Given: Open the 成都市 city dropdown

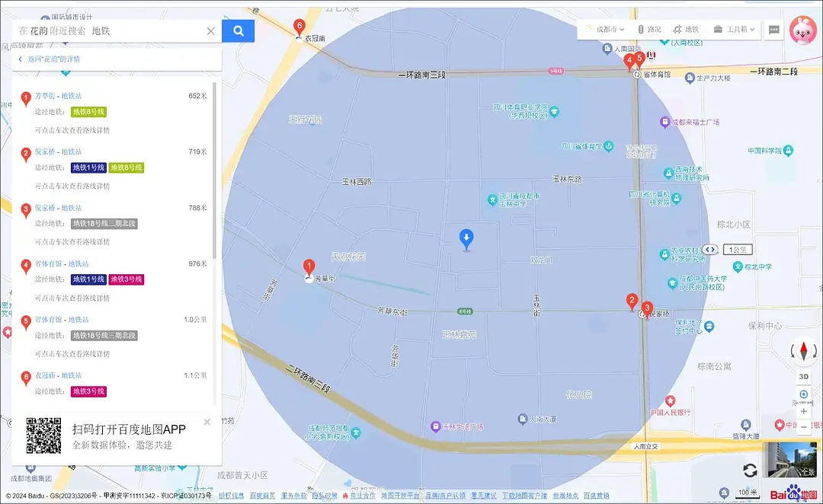Looking at the screenshot, I should (605, 30).
